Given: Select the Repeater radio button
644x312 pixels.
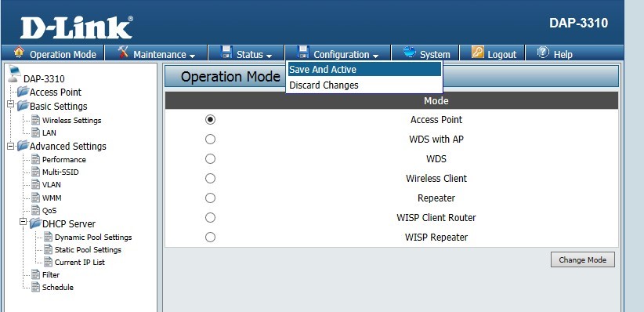Looking at the screenshot, I should (x=210, y=198).
